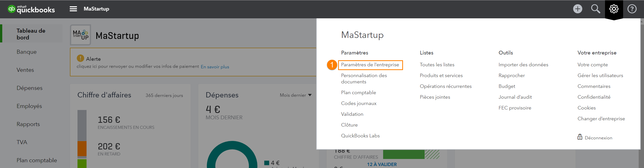
Task: Open Toutes les listes
Action: point(437,65)
